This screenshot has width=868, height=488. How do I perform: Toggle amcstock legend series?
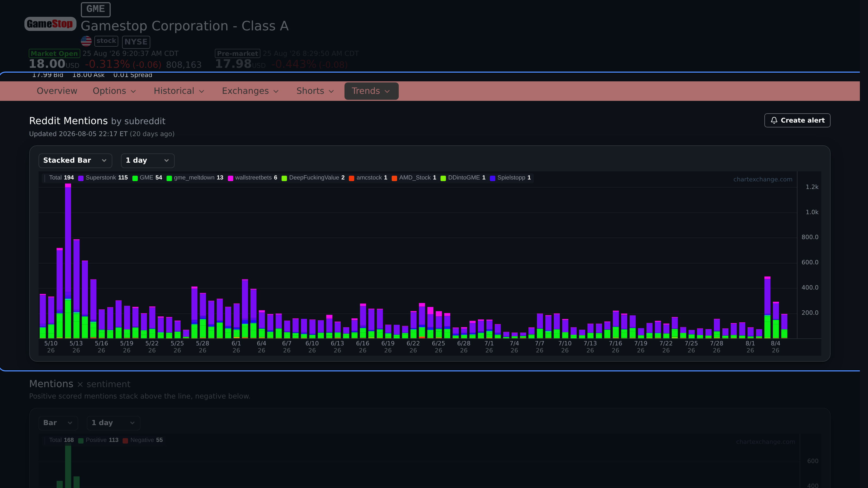coord(368,178)
